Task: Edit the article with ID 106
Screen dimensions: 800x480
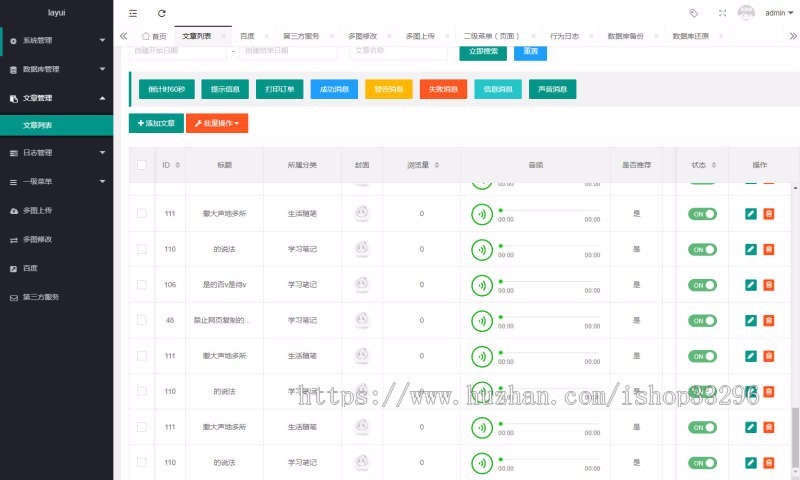Action: [751, 285]
